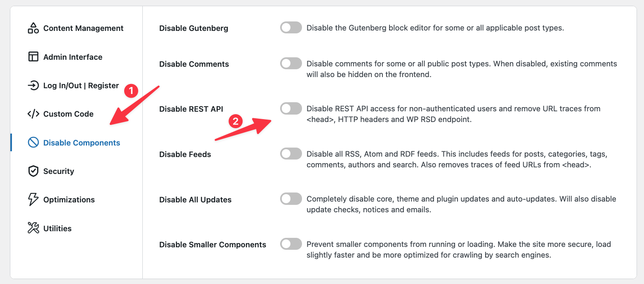The image size is (644, 284).
Task: Go to the Admin Interface tab
Action: (73, 57)
